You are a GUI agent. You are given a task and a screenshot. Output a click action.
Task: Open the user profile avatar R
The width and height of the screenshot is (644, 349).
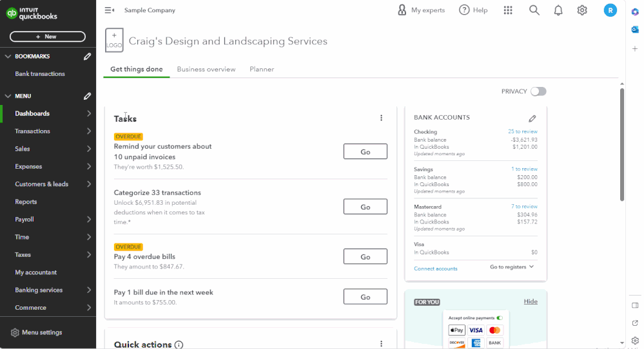pos(610,10)
